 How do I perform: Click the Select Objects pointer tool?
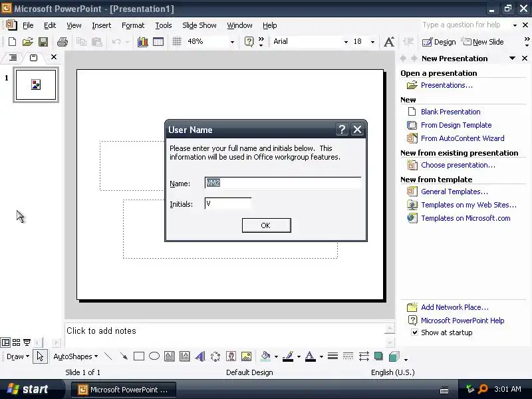tap(40, 356)
